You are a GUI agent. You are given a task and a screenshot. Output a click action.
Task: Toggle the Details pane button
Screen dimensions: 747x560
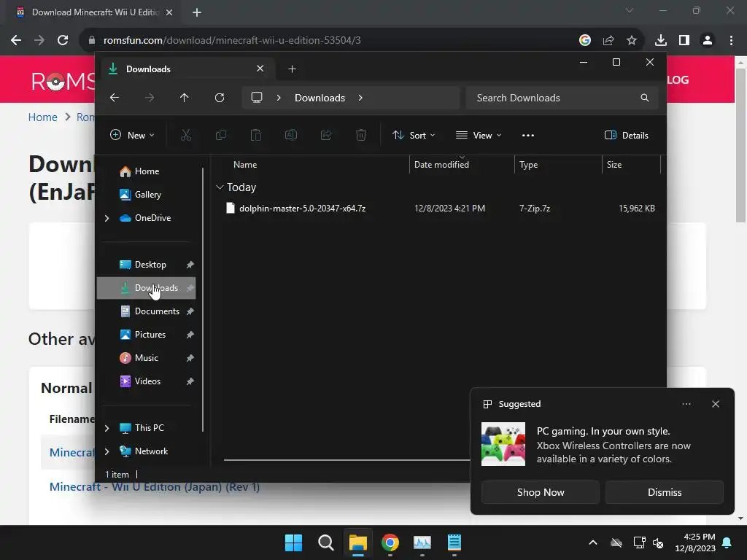click(x=626, y=135)
